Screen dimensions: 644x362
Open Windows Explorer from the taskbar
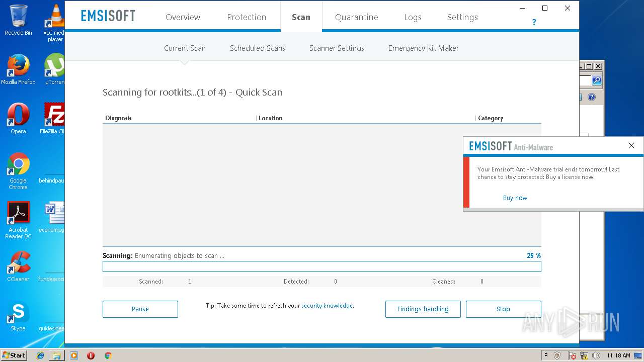click(57, 355)
